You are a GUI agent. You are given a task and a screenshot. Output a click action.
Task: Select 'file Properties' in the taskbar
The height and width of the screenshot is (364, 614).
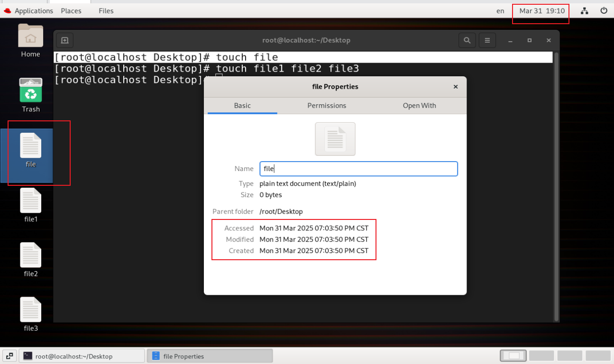click(x=210, y=356)
